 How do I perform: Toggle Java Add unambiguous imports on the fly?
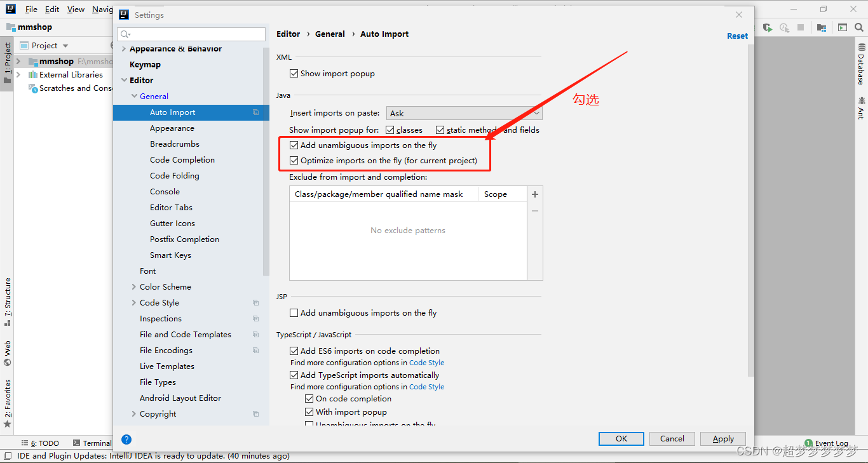[294, 145]
